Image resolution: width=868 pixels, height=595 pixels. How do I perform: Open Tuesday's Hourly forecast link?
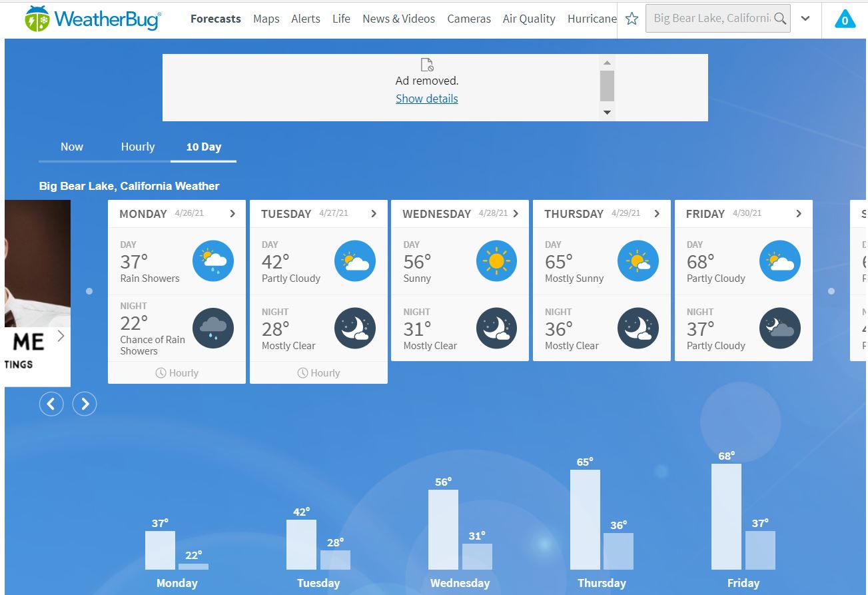(318, 373)
